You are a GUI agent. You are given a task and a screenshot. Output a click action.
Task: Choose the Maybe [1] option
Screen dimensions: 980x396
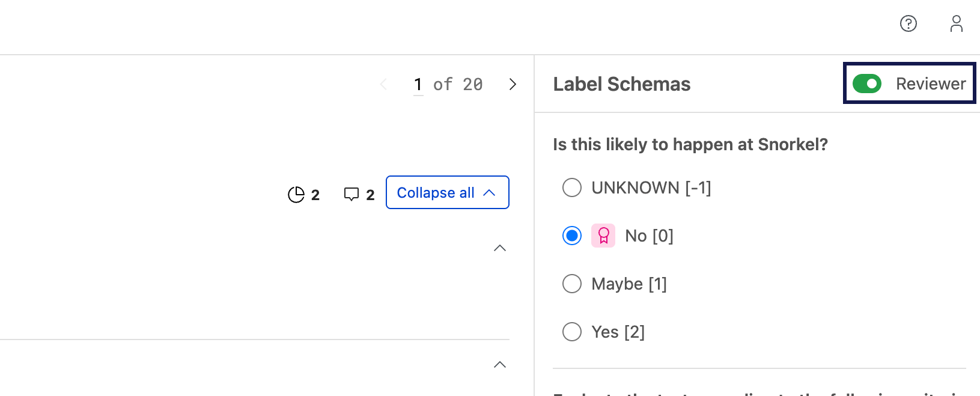(571, 284)
